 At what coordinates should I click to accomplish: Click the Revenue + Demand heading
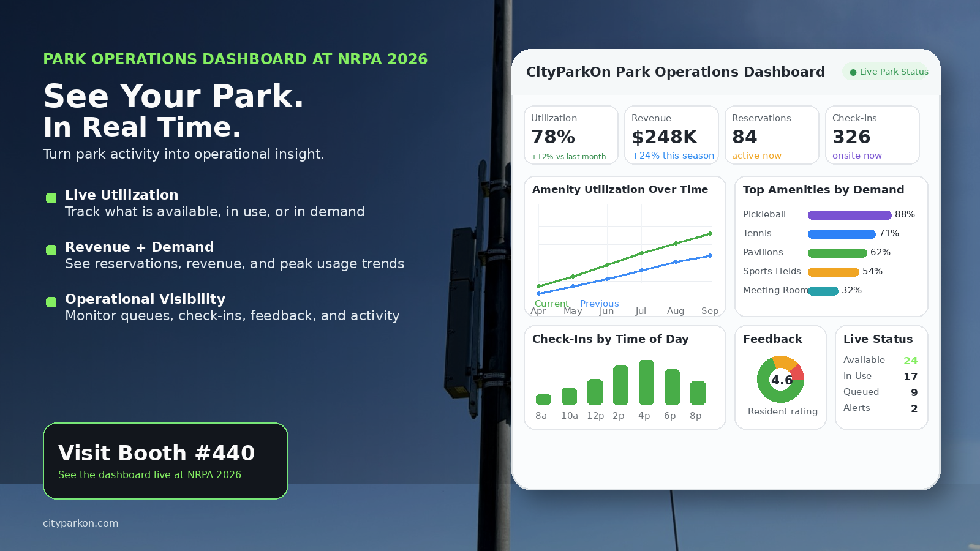pyautogui.click(x=139, y=247)
